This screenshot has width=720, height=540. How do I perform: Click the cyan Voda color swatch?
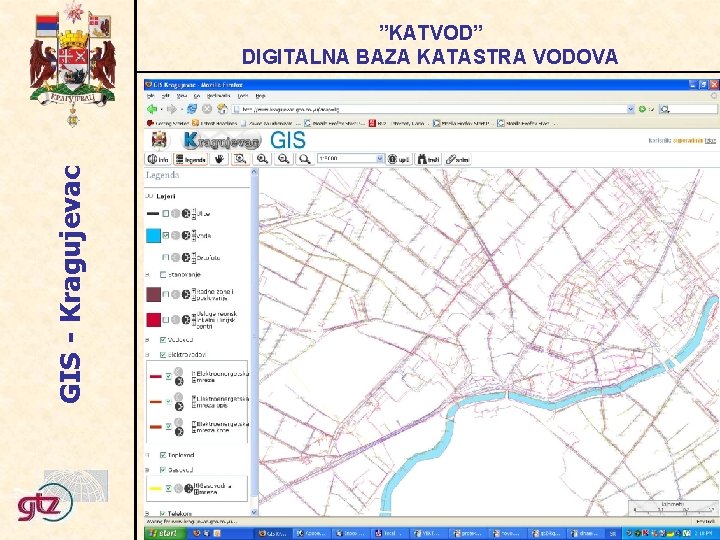tap(153, 236)
